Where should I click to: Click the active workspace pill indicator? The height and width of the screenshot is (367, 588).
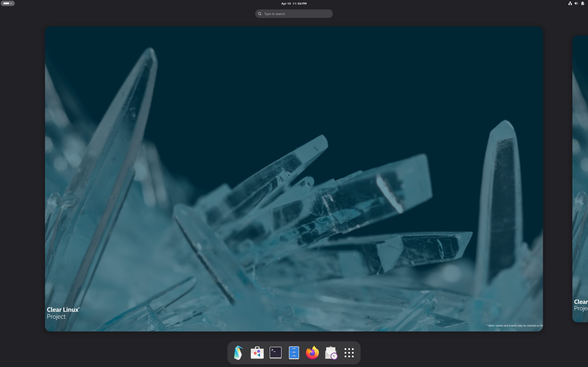click(x=6, y=3)
